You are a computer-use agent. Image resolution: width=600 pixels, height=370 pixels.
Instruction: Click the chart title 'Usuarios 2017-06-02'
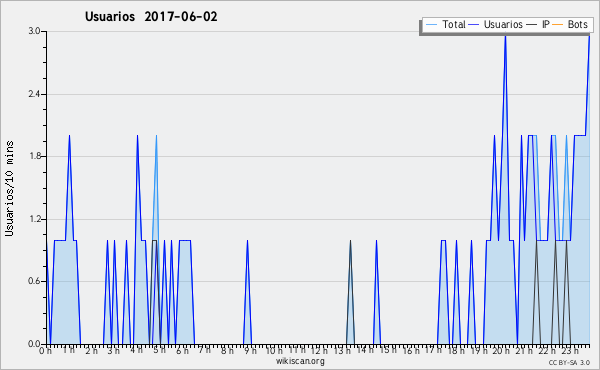pyautogui.click(x=151, y=17)
